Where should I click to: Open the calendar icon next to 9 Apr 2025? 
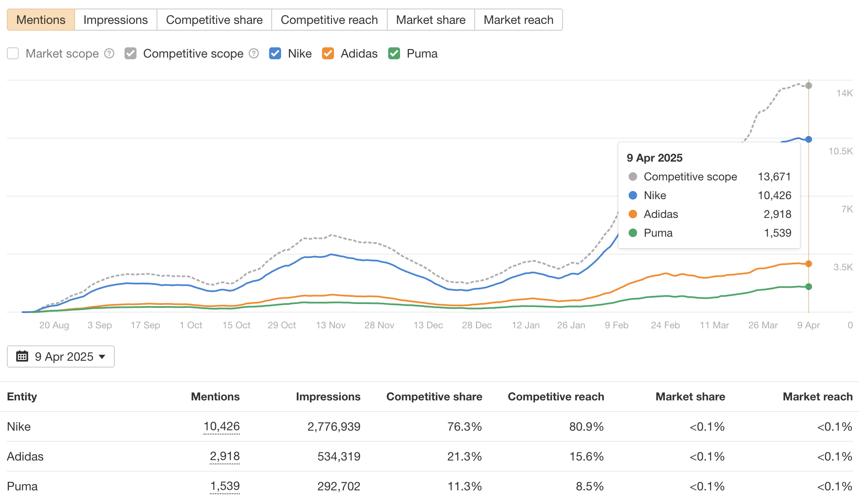[x=23, y=356]
